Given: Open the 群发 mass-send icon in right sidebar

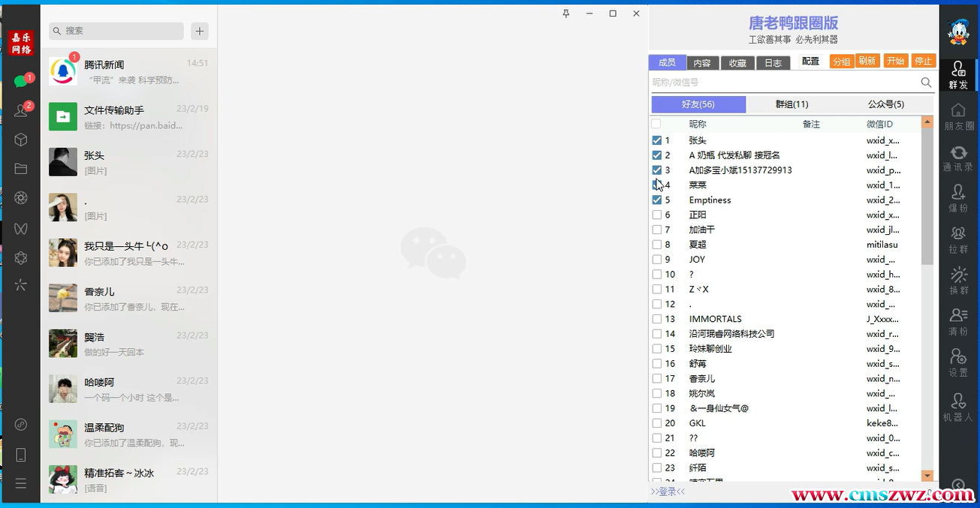Looking at the screenshot, I should pyautogui.click(x=958, y=74).
